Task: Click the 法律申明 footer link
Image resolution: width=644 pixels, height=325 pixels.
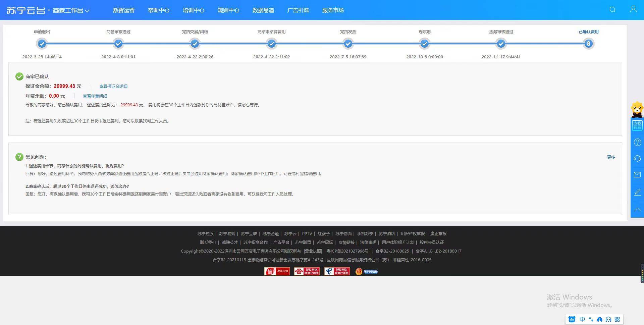Action: [368, 242]
